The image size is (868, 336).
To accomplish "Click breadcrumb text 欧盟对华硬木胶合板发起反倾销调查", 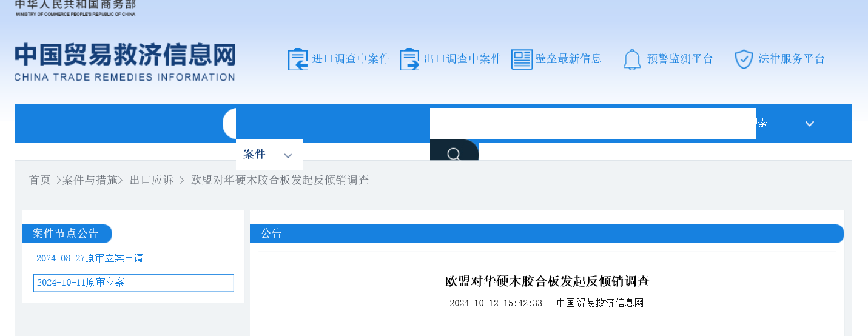I will pos(280,180).
